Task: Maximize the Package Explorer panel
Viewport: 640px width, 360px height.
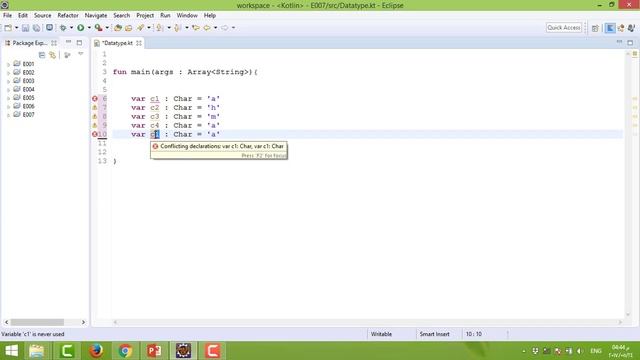Action: (79, 42)
